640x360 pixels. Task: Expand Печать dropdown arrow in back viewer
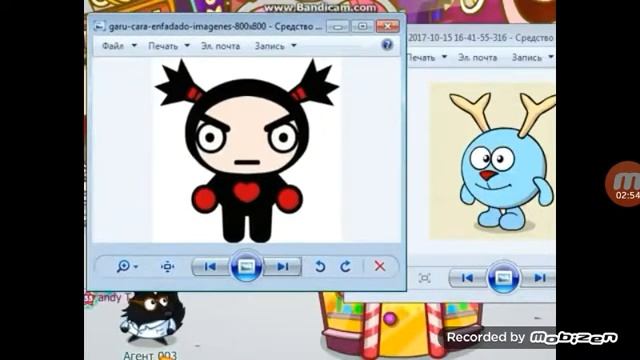[x=444, y=57]
